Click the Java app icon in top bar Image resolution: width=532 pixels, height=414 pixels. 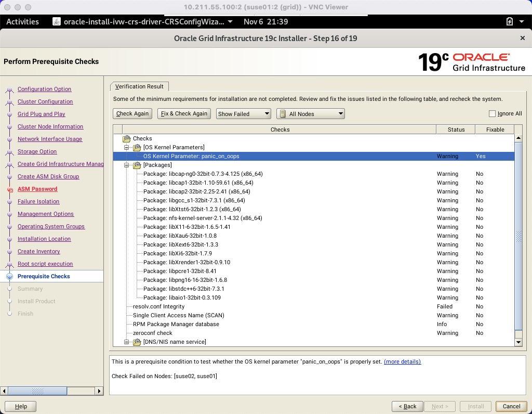57,22
